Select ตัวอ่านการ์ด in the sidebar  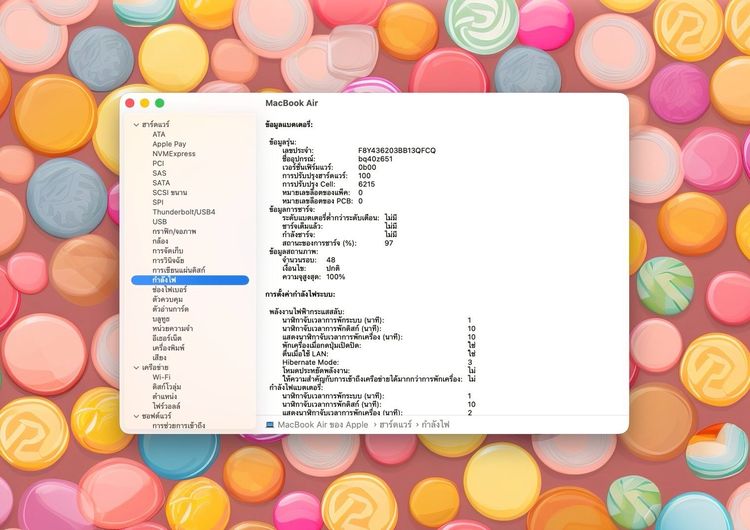tap(170, 309)
